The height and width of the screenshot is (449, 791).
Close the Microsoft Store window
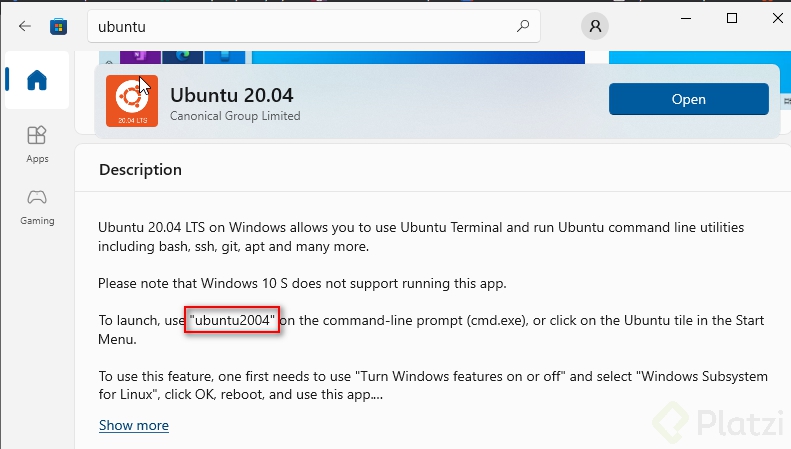(777, 19)
